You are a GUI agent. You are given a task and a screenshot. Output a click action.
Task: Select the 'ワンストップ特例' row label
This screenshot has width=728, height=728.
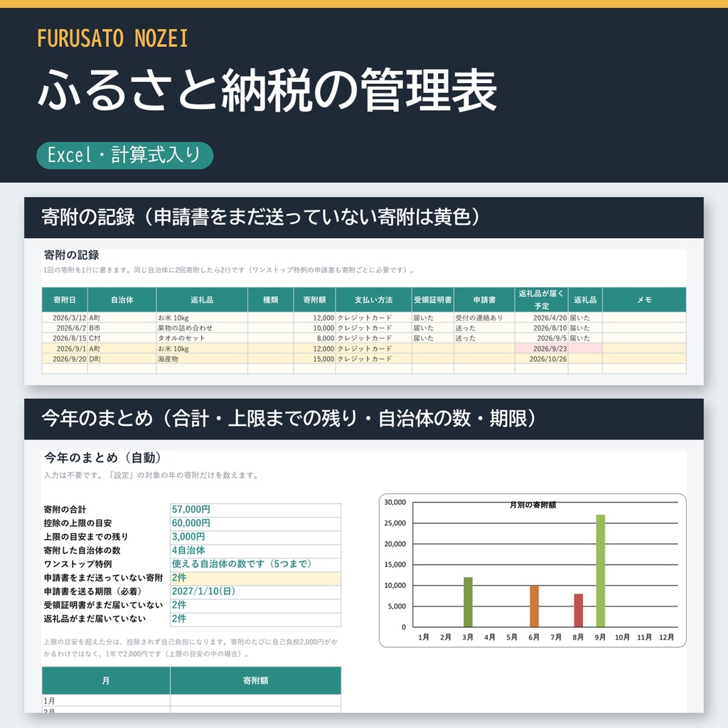click(78, 564)
